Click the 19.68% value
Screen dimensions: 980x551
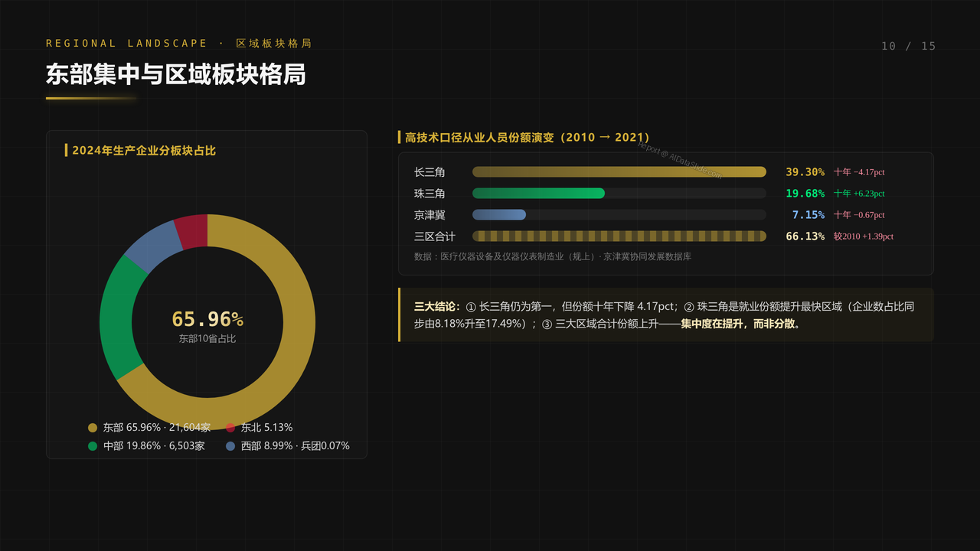point(805,194)
